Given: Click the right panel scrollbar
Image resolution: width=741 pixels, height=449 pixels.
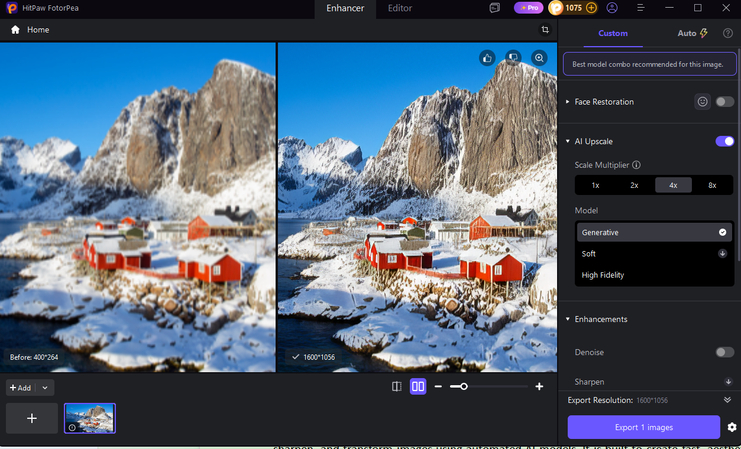Looking at the screenshot, I should pos(739,154).
